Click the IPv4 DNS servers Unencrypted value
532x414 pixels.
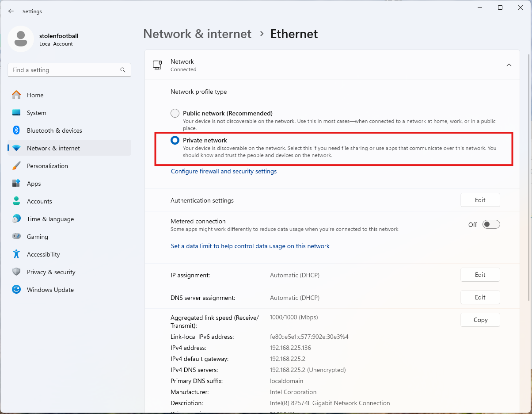[x=308, y=370]
